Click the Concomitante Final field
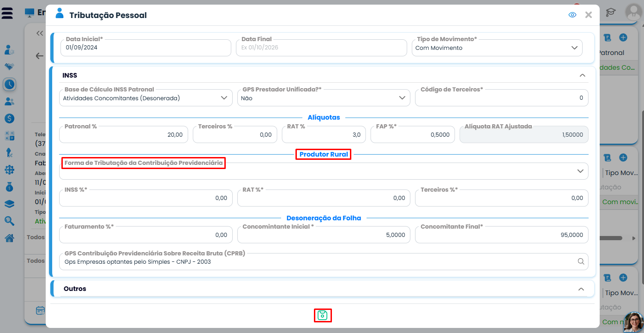Viewport: 644px width, 333px height. pos(502,235)
